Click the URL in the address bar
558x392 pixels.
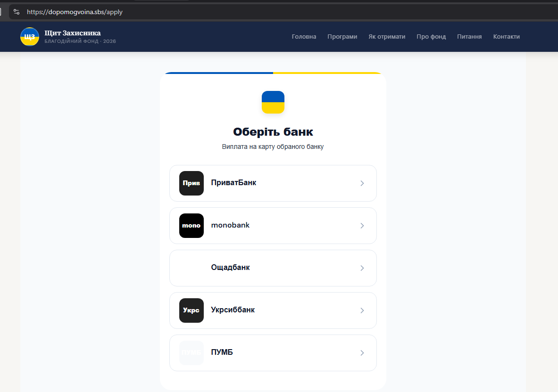(75, 12)
